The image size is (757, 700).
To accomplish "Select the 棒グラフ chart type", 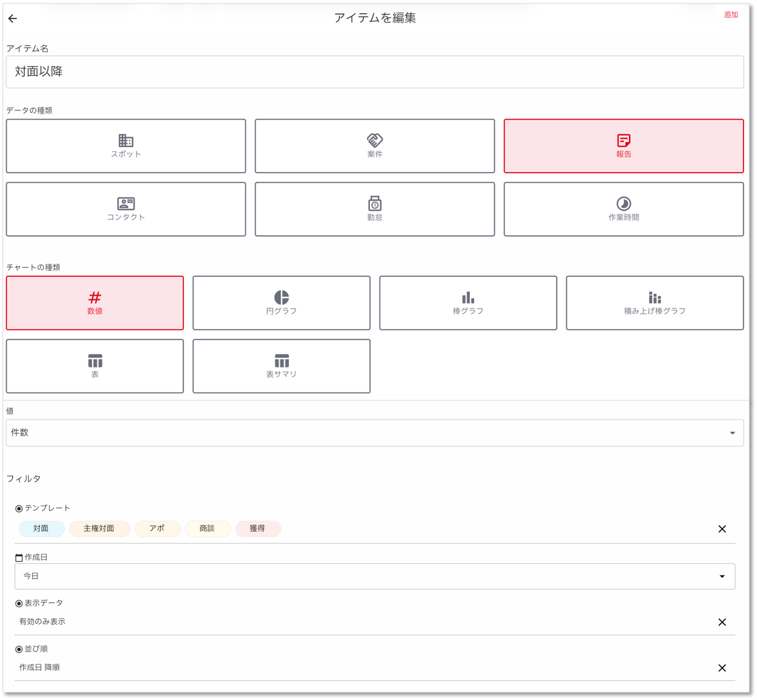I will (x=467, y=303).
